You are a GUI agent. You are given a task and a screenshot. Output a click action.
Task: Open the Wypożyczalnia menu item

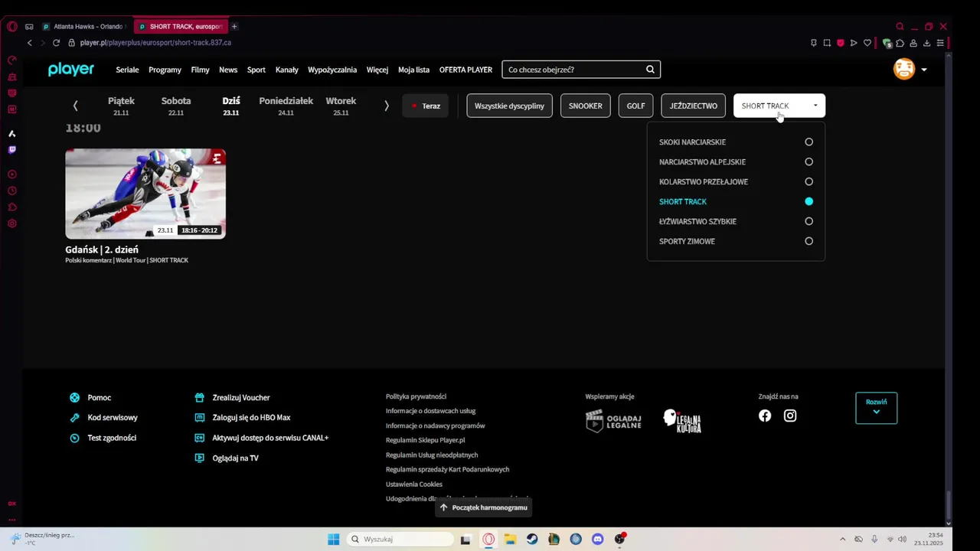[332, 70]
